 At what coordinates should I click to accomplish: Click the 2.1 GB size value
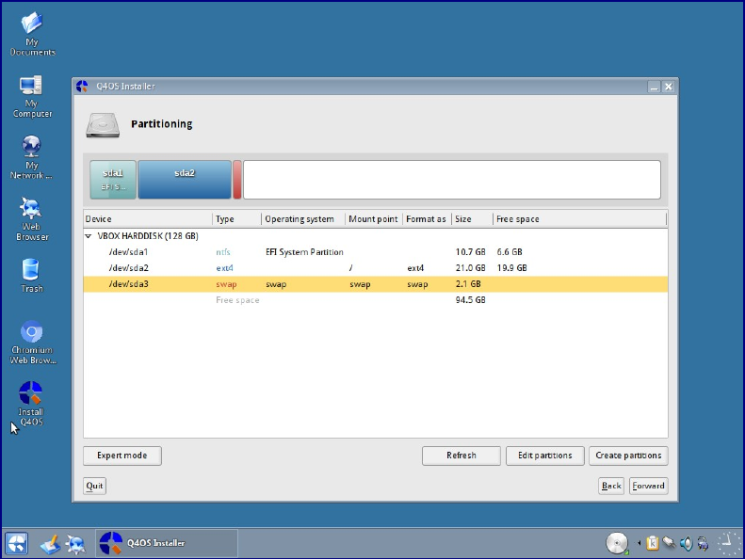pyautogui.click(x=468, y=284)
